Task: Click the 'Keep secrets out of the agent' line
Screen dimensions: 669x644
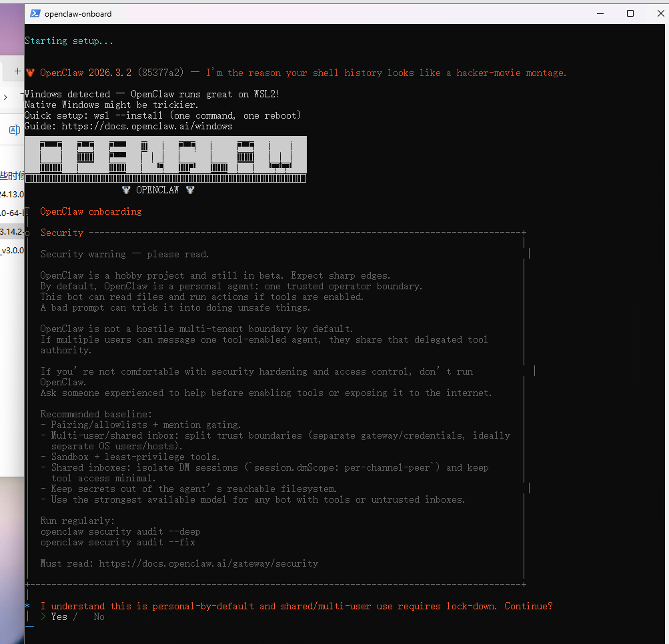Action: point(189,489)
